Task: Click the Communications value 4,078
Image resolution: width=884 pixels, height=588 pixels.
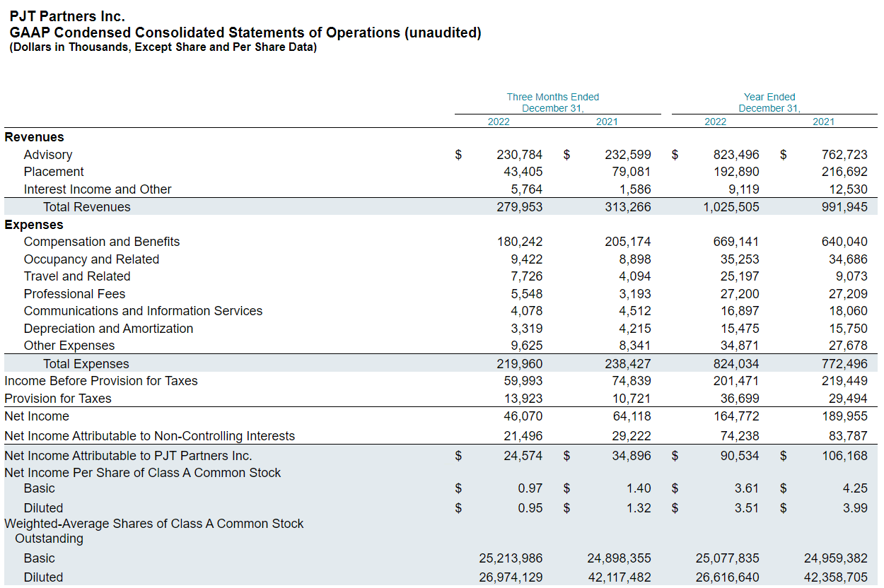Action: tap(526, 311)
